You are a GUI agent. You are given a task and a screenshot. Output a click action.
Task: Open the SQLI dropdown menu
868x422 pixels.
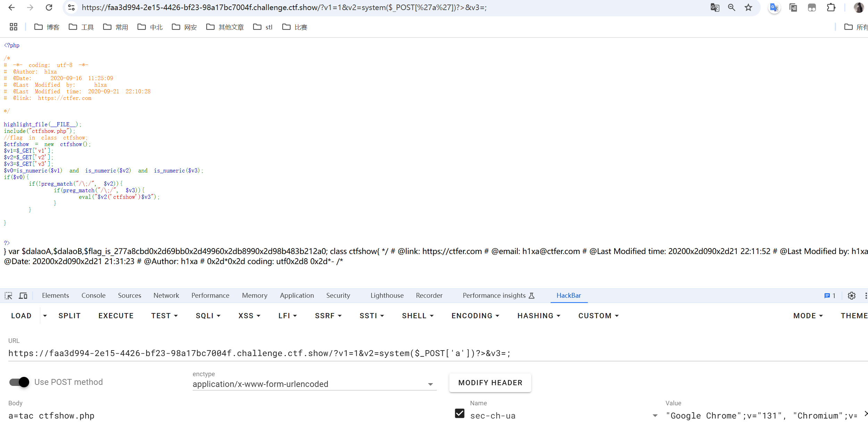click(x=208, y=316)
